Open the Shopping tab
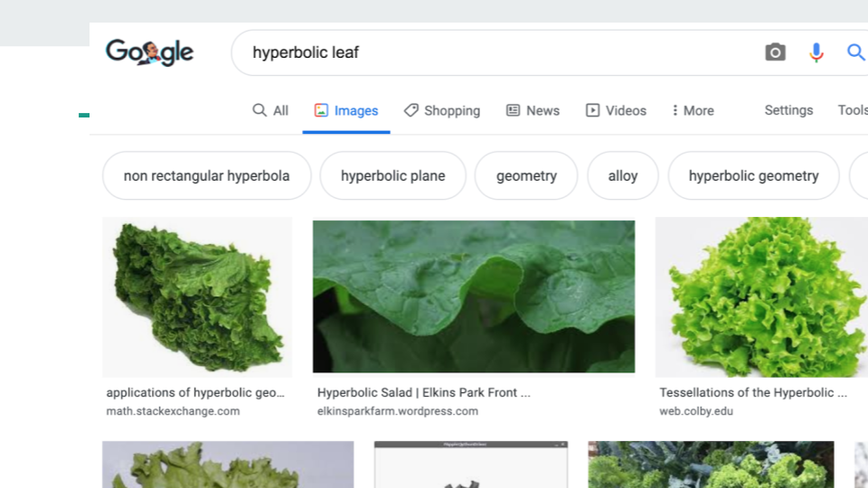This screenshot has width=868, height=488. (442, 110)
